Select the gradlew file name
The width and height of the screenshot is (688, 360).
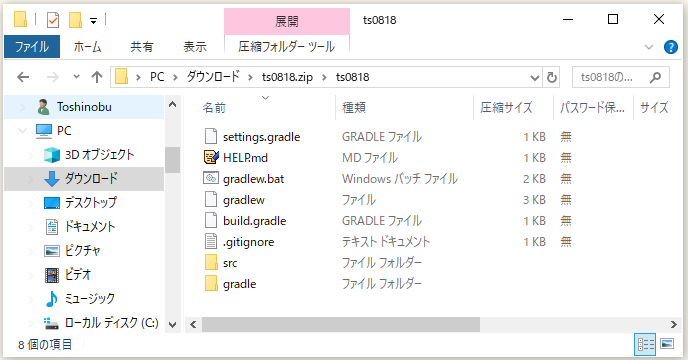pos(244,200)
